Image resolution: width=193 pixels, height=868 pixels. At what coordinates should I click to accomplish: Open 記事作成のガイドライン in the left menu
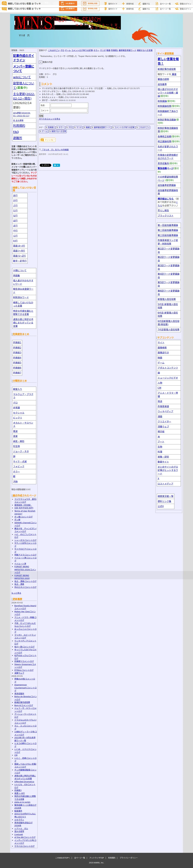coord(24,58)
